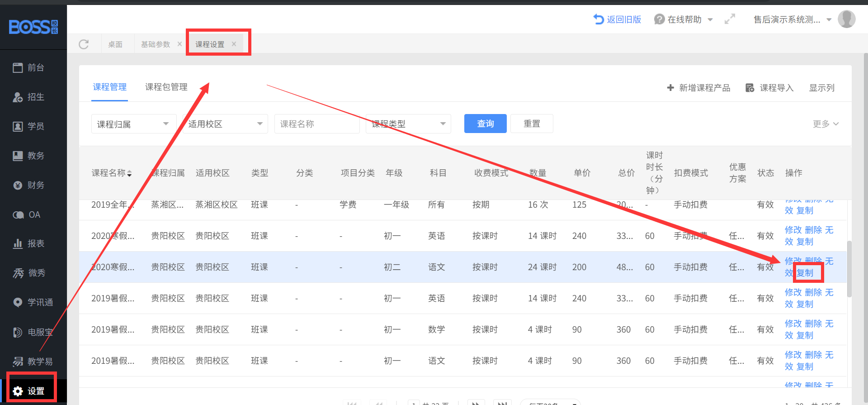Click 删除 in the 2020寒假 初一 英语 row
Image resolution: width=868 pixels, height=405 pixels.
(813, 230)
